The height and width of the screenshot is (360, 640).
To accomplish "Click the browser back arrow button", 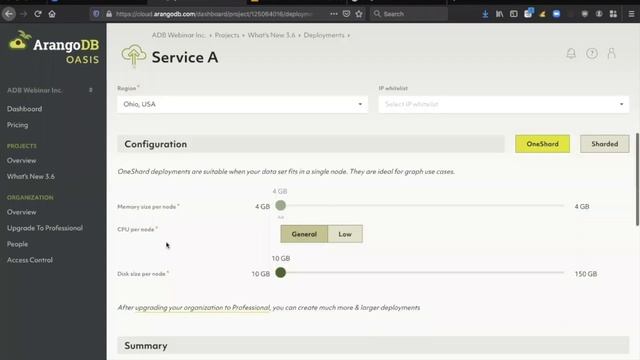I will (9, 14).
